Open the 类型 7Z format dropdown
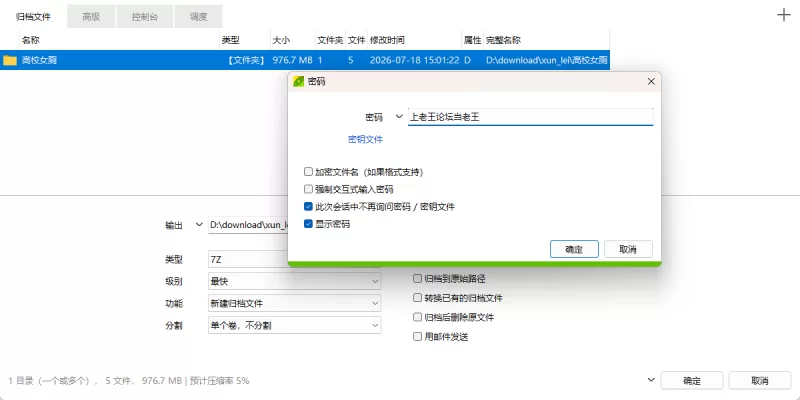This screenshot has height=400, width=800. (294, 259)
